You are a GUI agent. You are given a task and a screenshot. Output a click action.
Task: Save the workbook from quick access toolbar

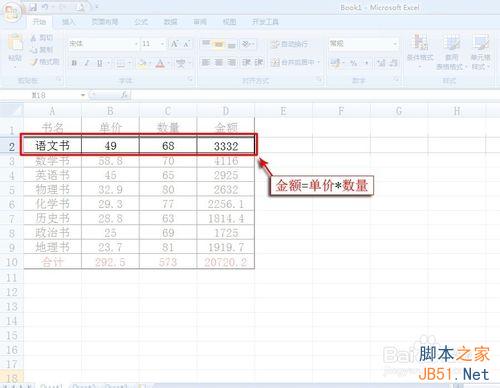tap(33, 7)
